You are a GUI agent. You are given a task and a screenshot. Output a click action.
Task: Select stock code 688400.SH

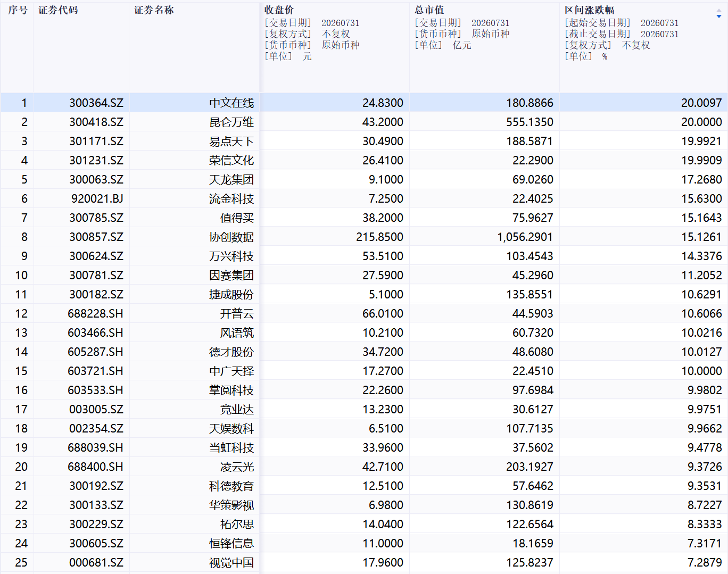tap(96, 467)
